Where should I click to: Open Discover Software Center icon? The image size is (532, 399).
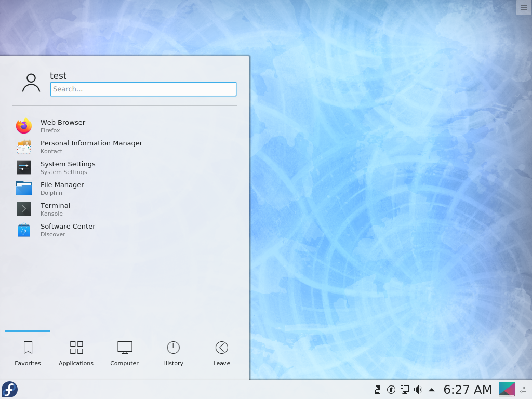click(x=24, y=230)
